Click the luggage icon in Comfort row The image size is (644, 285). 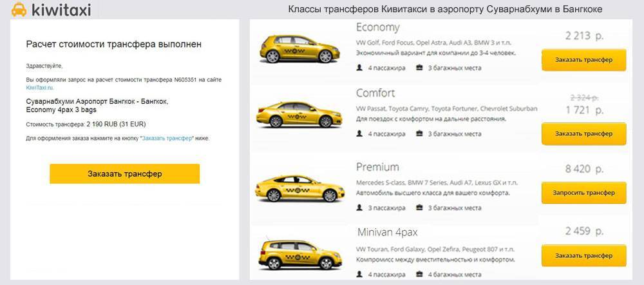click(x=419, y=133)
